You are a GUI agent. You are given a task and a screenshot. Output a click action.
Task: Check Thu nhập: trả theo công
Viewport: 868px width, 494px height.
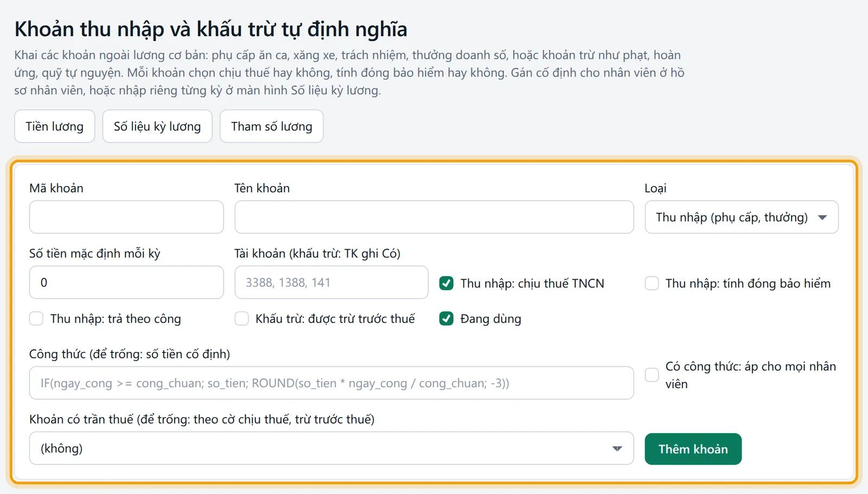(36, 318)
